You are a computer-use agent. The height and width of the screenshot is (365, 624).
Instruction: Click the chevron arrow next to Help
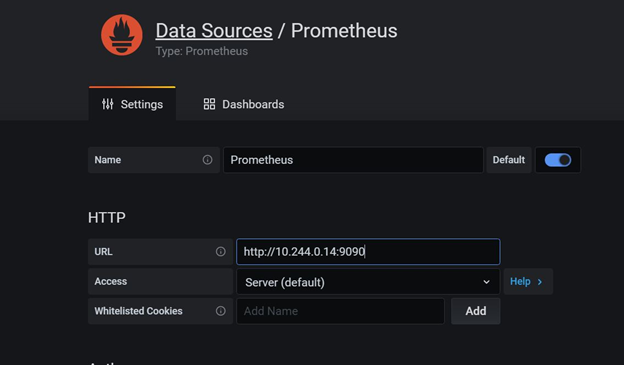tap(540, 282)
